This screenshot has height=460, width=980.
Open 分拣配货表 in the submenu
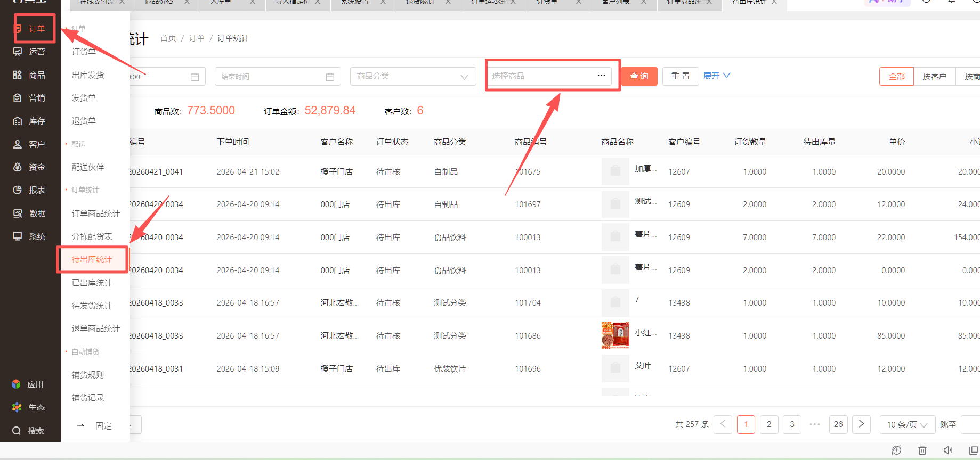tap(92, 236)
